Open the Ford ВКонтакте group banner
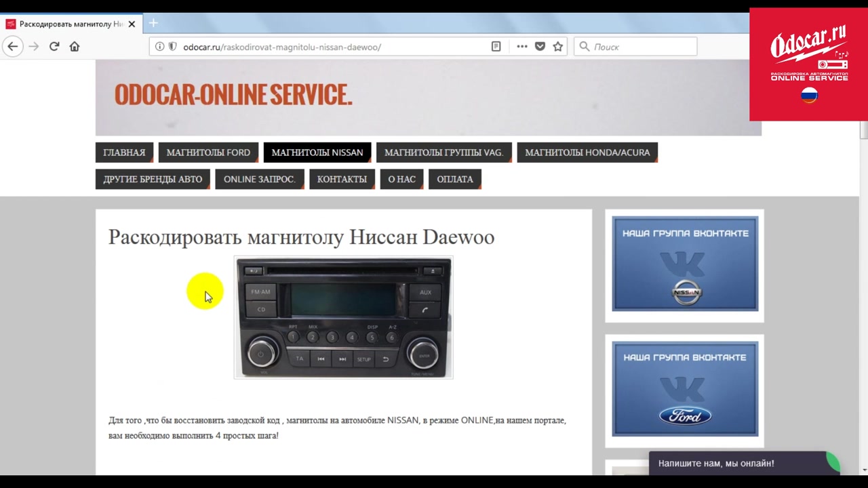This screenshot has width=868, height=488. click(685, 388)
